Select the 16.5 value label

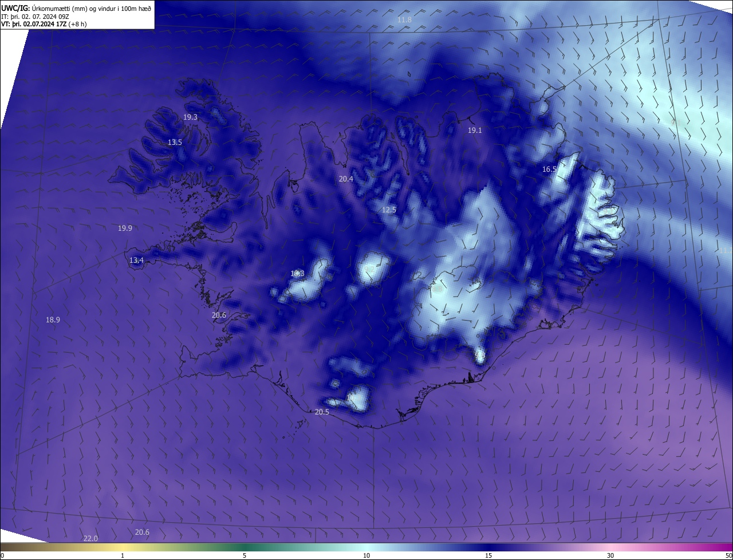pyautogui.click(x=549, y=169)
